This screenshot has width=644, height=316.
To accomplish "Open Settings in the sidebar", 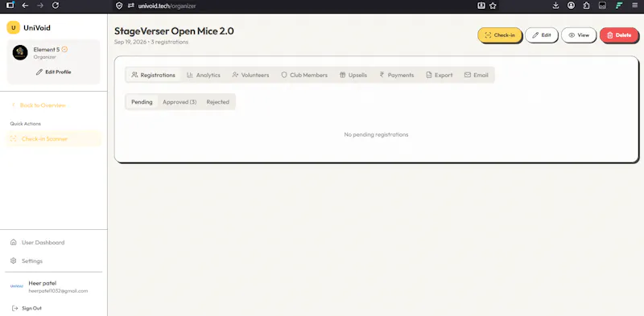I will [x=27, y=261].
